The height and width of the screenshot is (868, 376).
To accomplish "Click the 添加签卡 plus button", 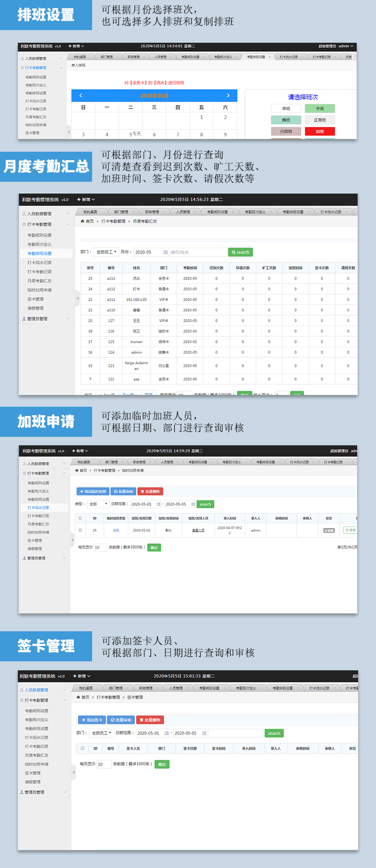I will tap(92, 720).
